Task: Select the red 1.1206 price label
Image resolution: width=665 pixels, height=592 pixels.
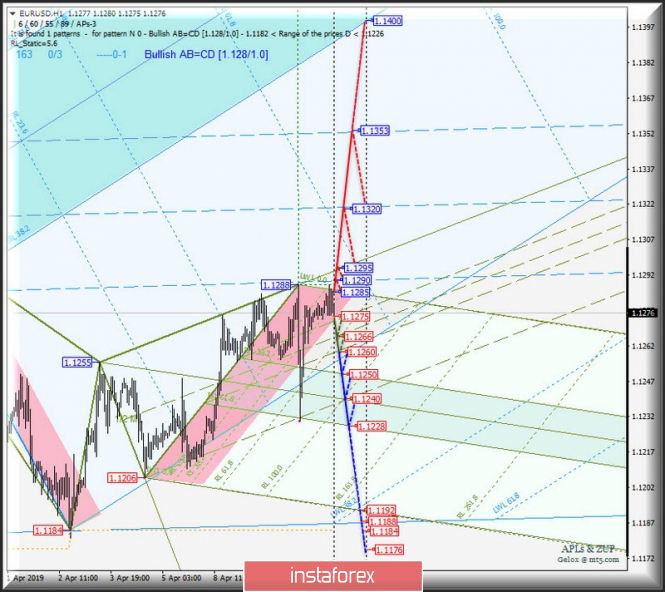Action: point(123,478)
